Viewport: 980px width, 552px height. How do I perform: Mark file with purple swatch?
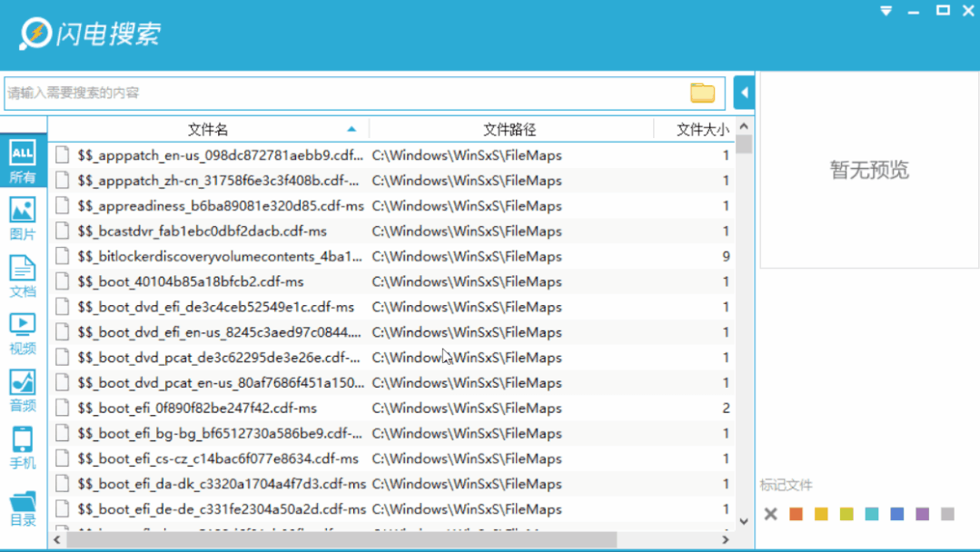point(923,514)
